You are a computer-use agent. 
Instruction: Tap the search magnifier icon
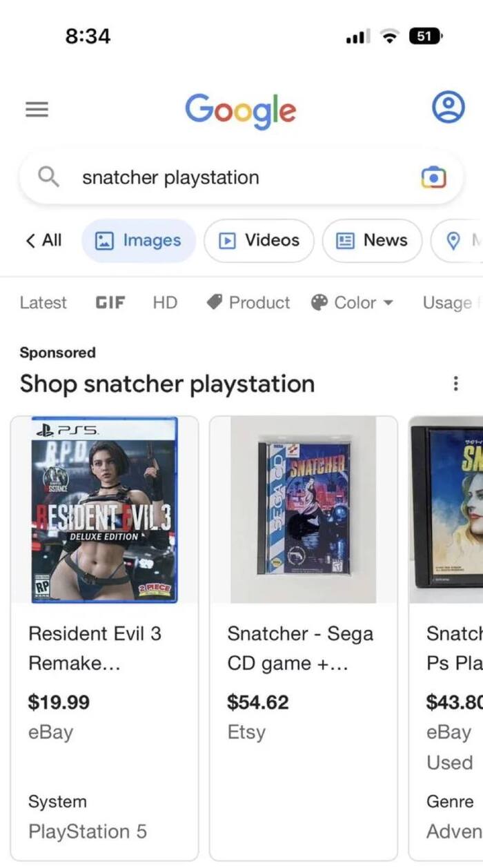click(48, 177)
